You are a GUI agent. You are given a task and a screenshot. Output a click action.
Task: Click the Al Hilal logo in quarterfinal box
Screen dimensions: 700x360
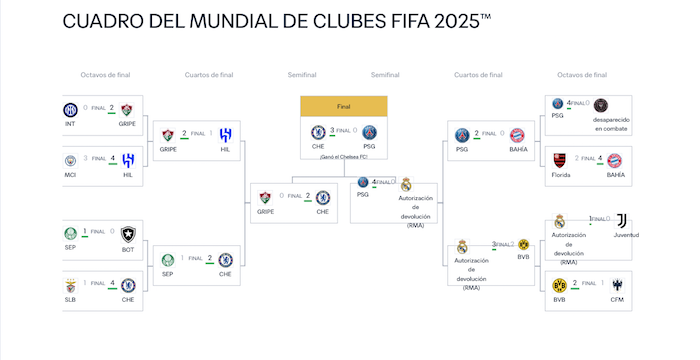[x=225, y=135]
